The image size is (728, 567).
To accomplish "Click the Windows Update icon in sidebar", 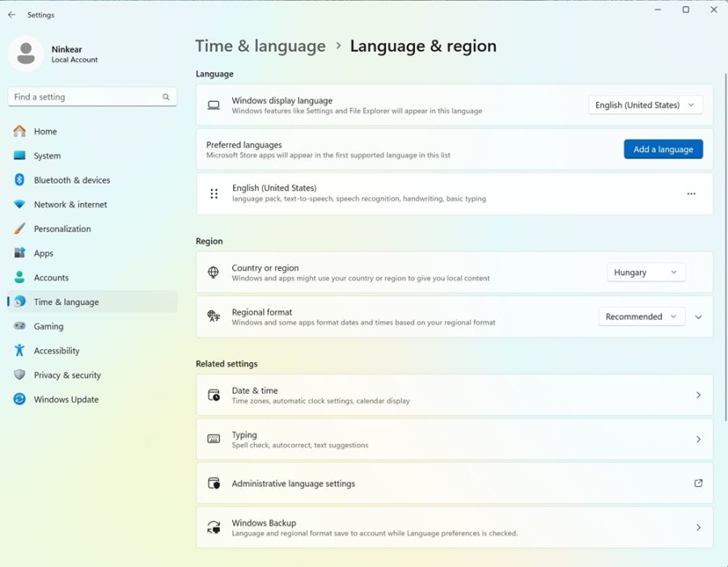I will [19, 400].
